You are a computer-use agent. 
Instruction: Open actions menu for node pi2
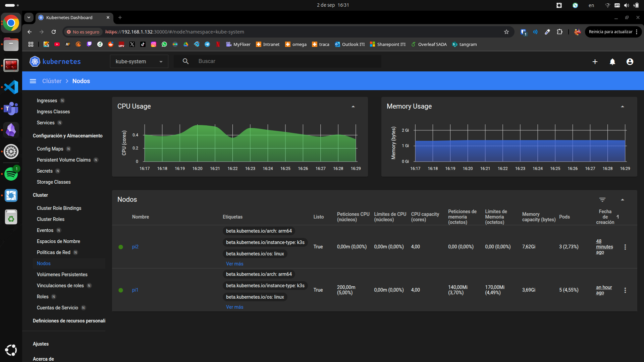tap(625, 247)
